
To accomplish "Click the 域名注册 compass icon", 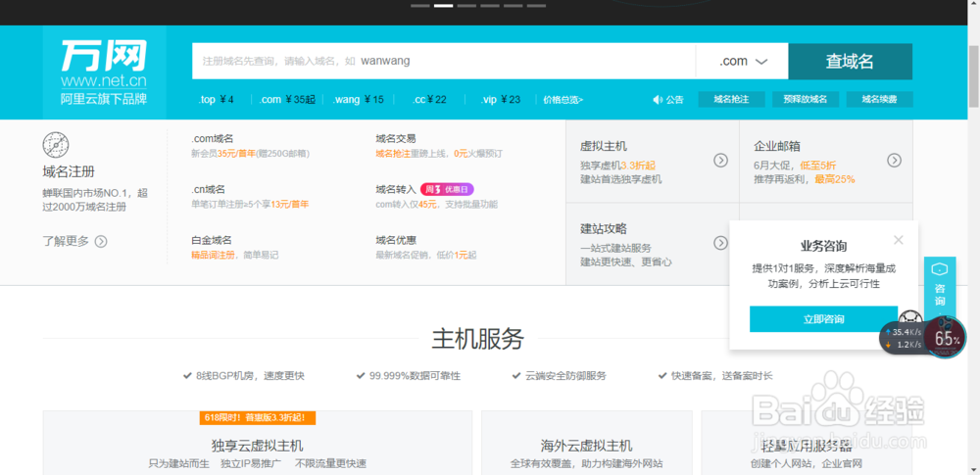I will pos(56,145).
